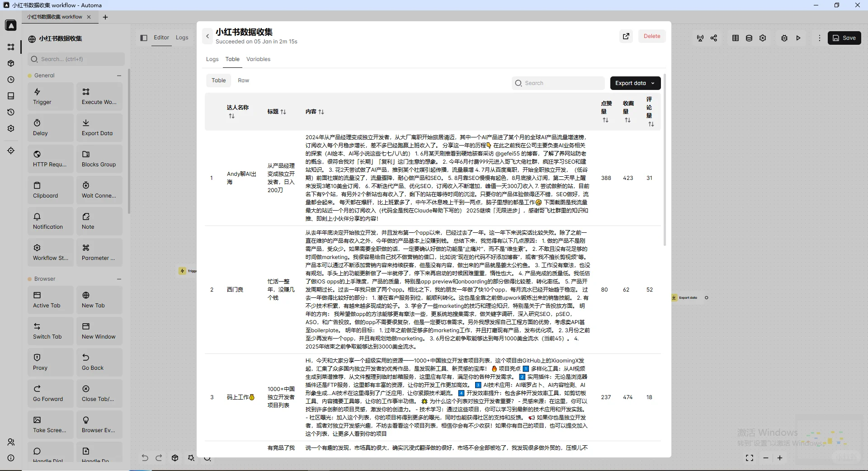The image size is (868, 471).
Task: Open workflow settings via the gear icon
Action: 763,38
